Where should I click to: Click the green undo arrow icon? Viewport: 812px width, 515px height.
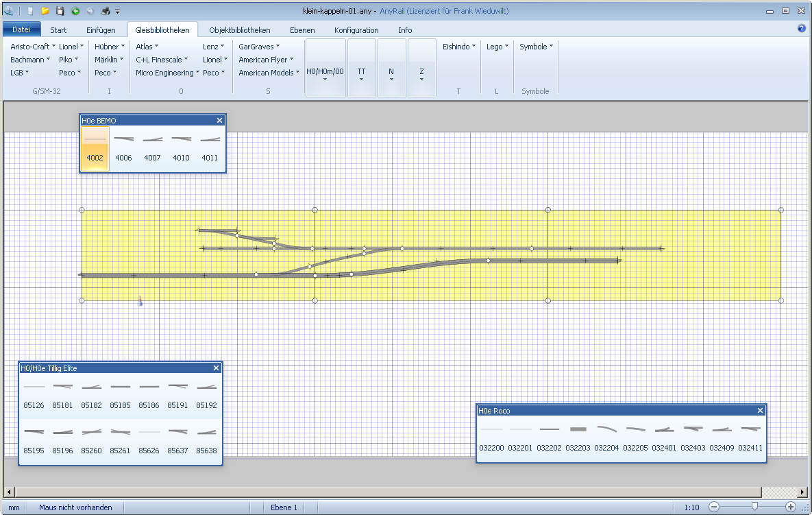click(x=75, y=11)
